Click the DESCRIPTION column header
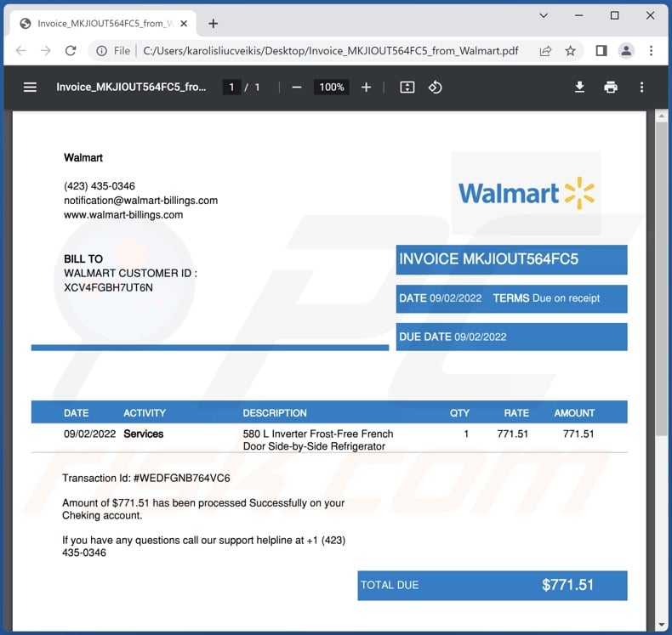Image resolution: width=672 pixels, height=635 pixels. (275, 413)
